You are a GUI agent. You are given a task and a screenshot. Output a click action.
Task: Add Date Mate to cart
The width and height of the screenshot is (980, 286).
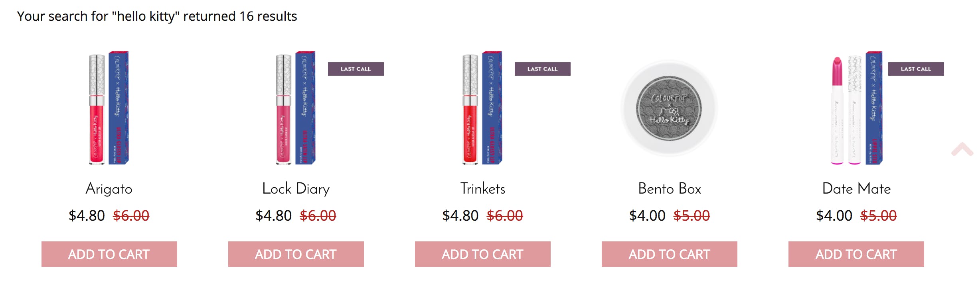(x=856, y=254)
